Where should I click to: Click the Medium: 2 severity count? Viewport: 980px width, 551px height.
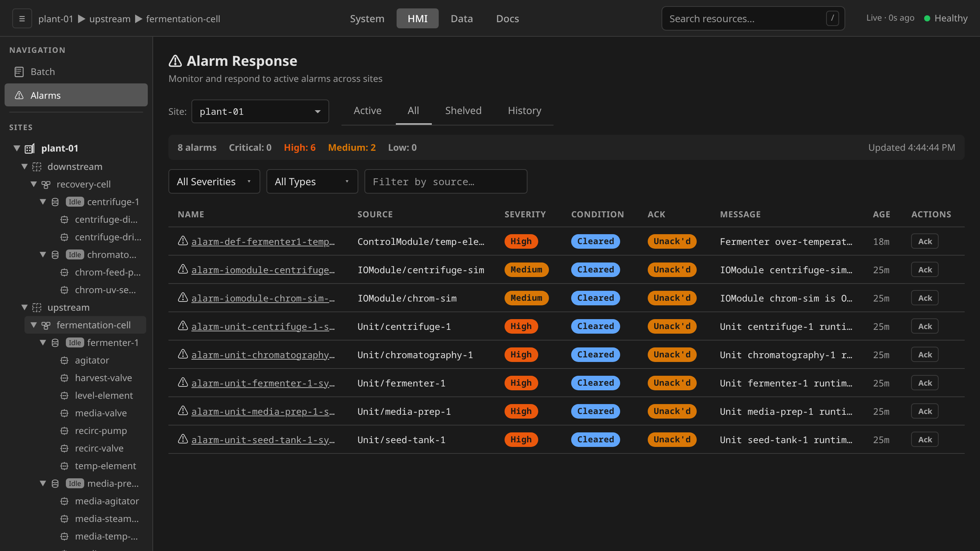352,147
